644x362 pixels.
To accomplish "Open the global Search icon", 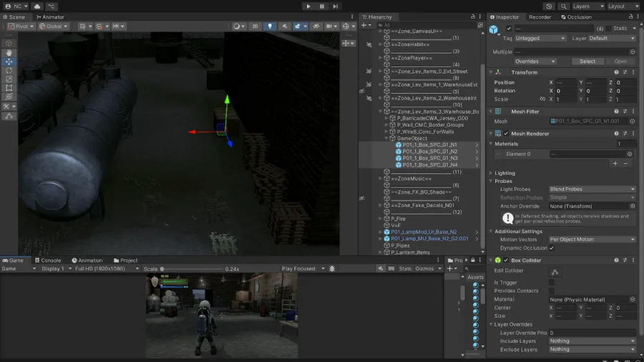I will coord(564,6).
